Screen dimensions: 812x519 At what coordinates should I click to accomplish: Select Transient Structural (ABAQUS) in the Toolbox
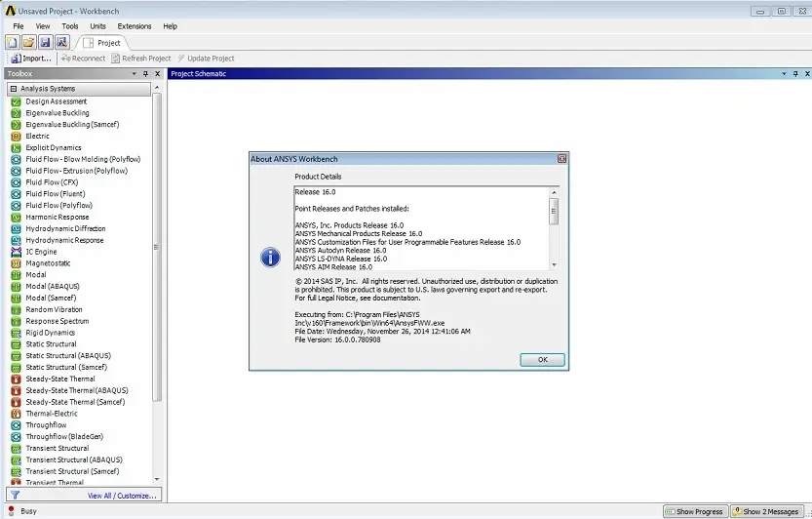74,459
